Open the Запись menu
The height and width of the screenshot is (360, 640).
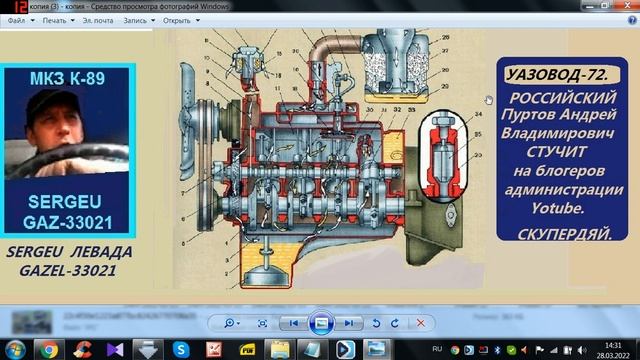click(x=135, y=20)
